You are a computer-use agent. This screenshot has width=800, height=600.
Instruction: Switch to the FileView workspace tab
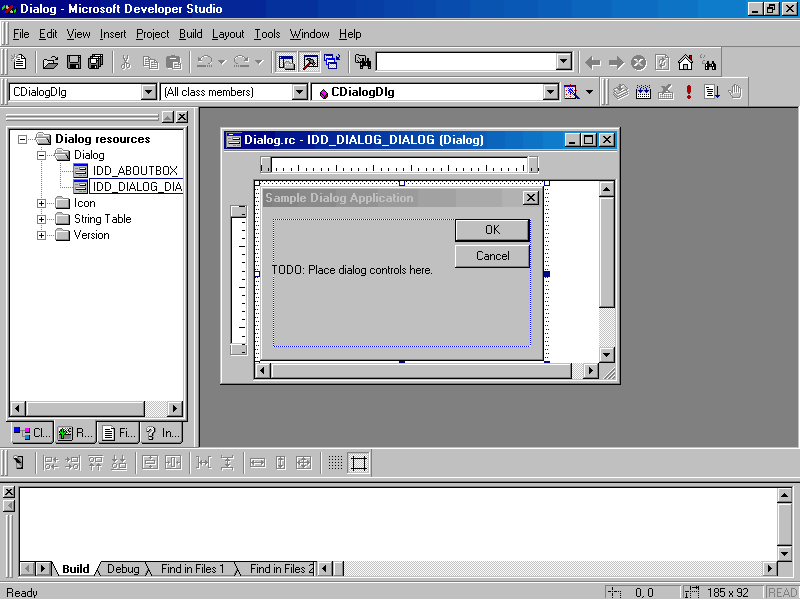point(118,433)
